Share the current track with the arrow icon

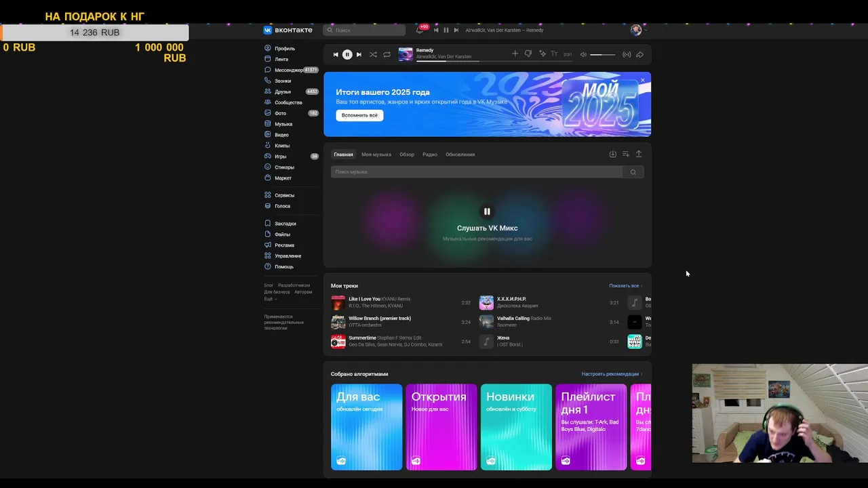pos(639,54)
